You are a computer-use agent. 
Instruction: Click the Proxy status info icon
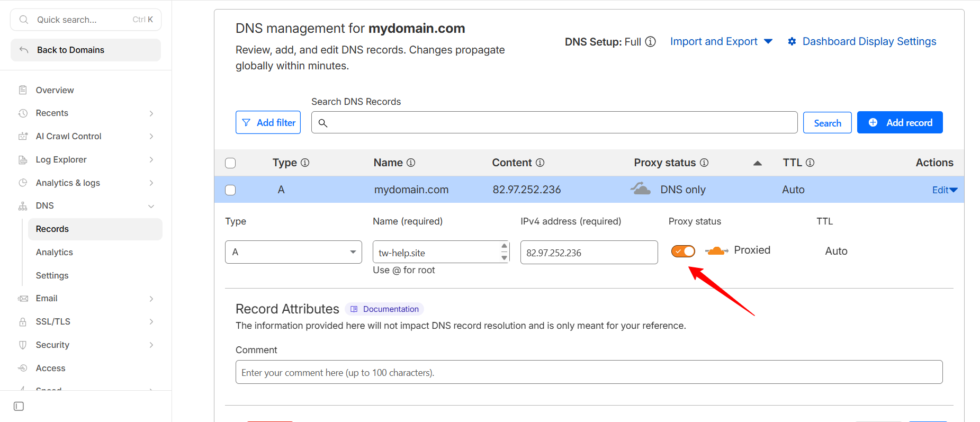pos(704,163)
